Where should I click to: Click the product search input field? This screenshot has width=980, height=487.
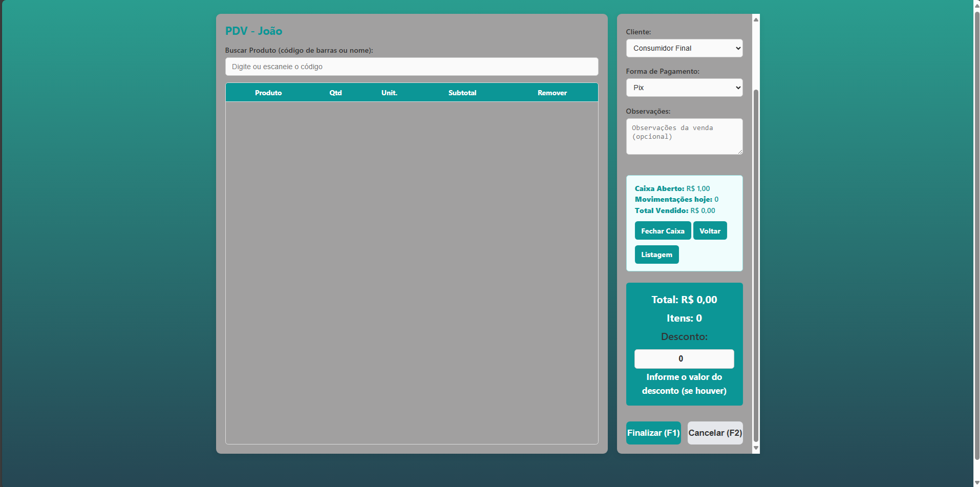click(x=412, y=67)
